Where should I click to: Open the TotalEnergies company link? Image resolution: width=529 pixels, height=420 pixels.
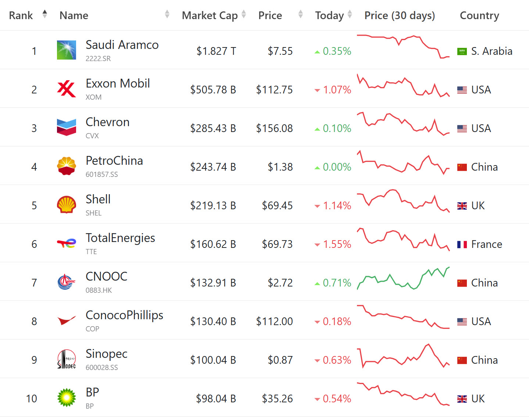point(120,238)
